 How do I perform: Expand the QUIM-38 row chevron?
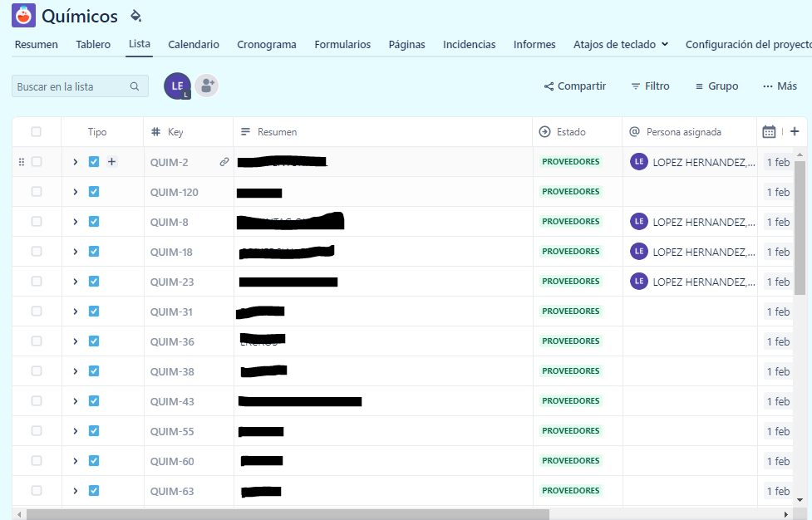click(75, 371)
